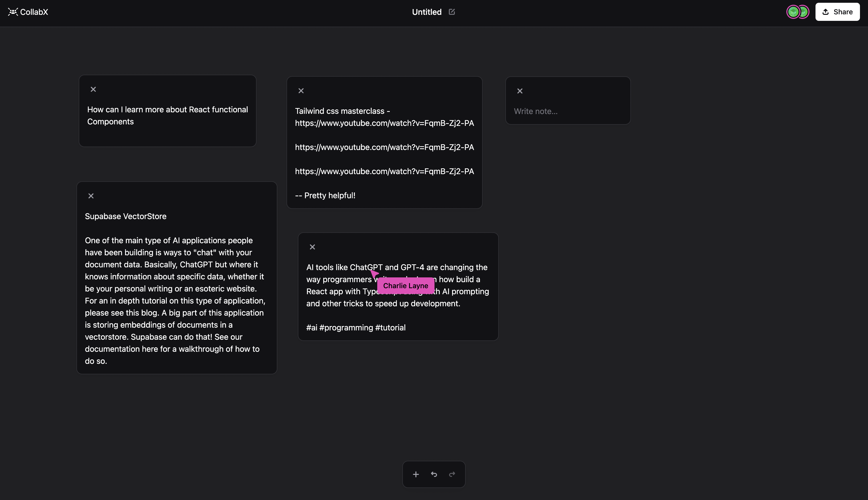Delete the Supabase VectorStore note

tap(91, 196)
